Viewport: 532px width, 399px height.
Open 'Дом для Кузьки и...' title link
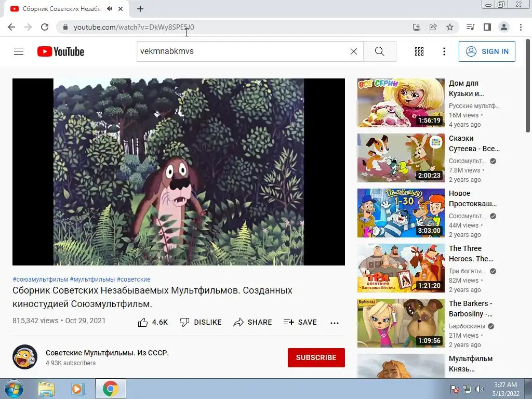pyautogui.click(x=466, y=88)
